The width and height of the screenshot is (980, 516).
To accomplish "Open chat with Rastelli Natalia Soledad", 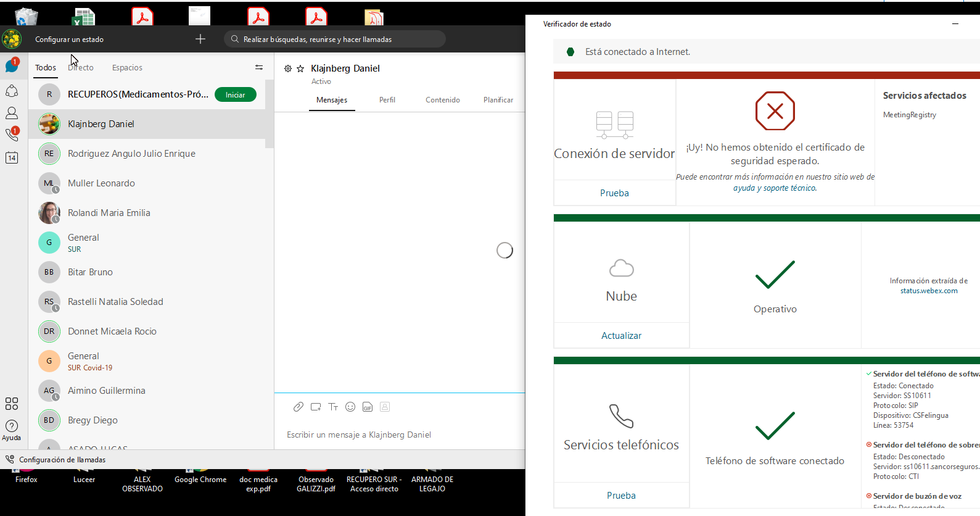I will tap(147, 302).
